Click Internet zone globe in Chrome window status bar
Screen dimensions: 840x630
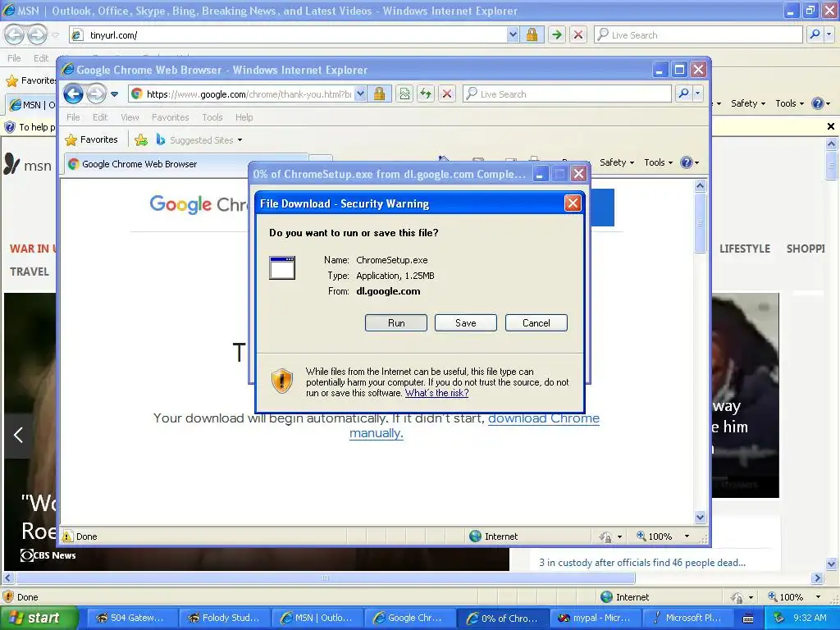(475, 536)
